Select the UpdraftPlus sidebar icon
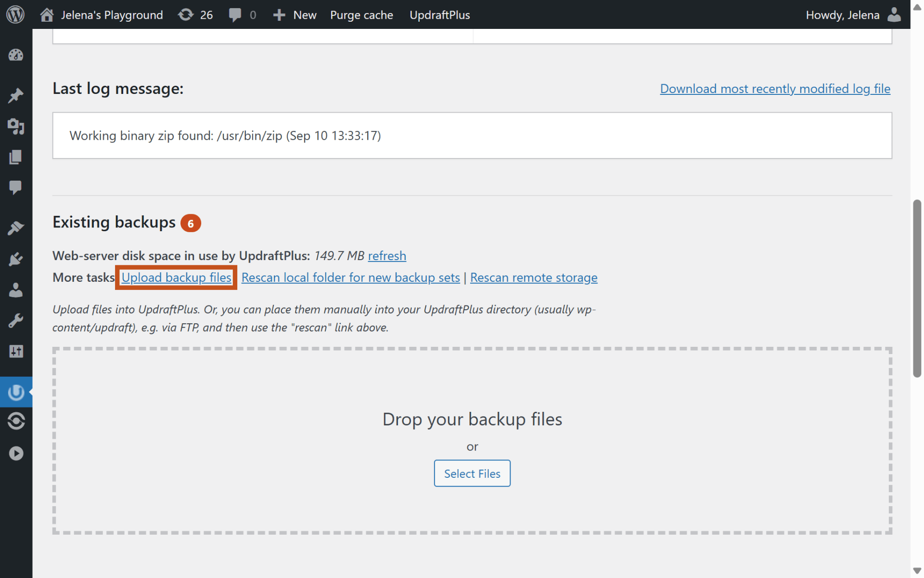The image size is (924, 578). tap(16, 392)
